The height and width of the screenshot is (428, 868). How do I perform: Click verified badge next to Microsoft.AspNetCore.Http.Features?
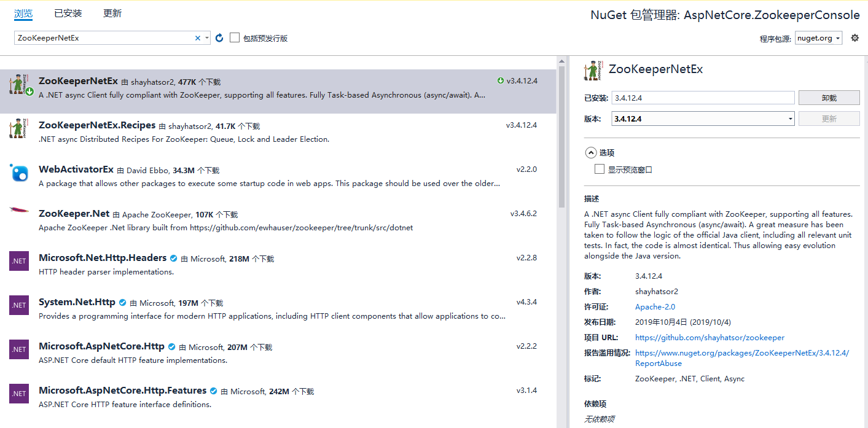pos(213,391)
